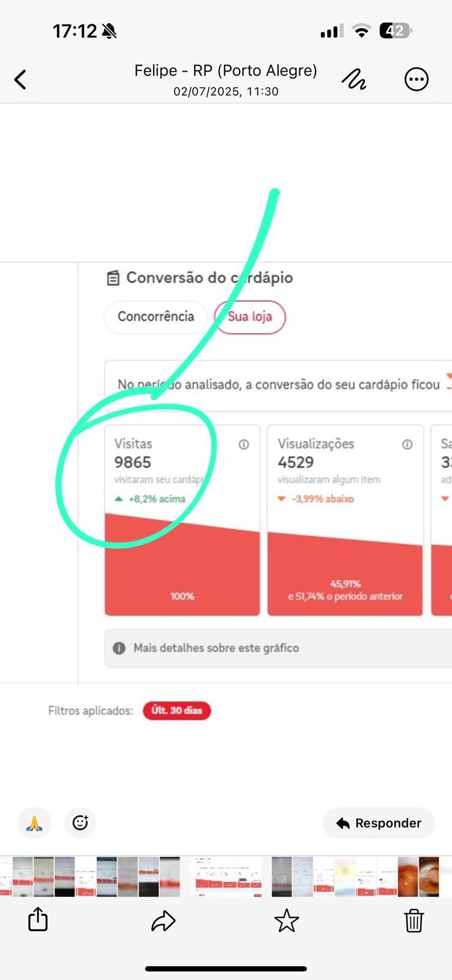Tap the praying hands emoji reaction
Image resolution: width=452 pixels, height=980 pixels.
click(x=34, y=823)
